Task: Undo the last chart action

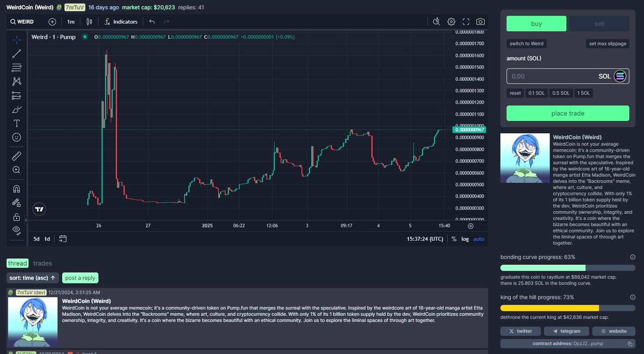Action: click(152, 22)
